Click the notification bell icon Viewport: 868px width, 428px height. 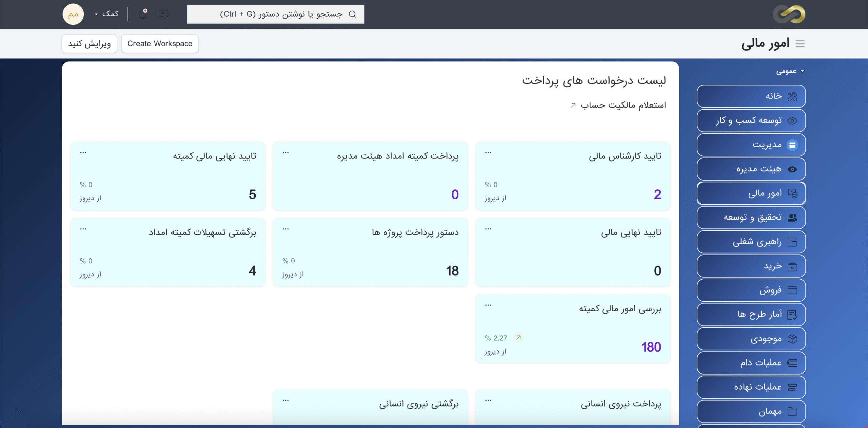(143, 14)
